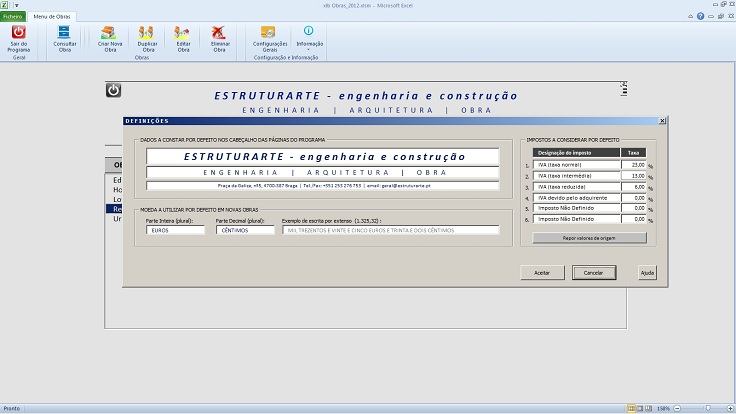Viewport: 736px width, 414px height.
Task: Open Consultar Obra from the ribbon
Action: click(64, 33)
